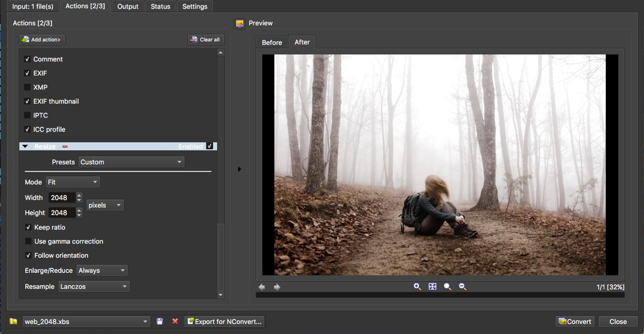
Task: Enable Use gamma correction checkbox
Action: coord(28,242)
